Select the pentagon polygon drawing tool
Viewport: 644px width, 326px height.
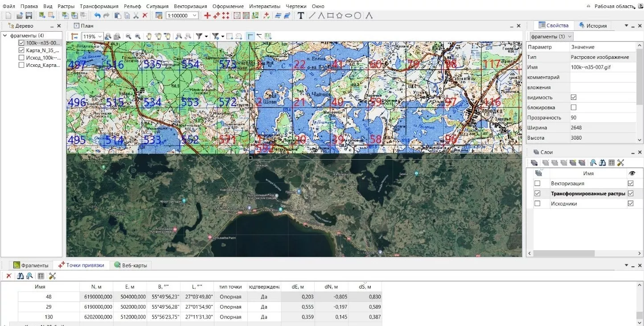pyautogui.click(x=339, y=16)
